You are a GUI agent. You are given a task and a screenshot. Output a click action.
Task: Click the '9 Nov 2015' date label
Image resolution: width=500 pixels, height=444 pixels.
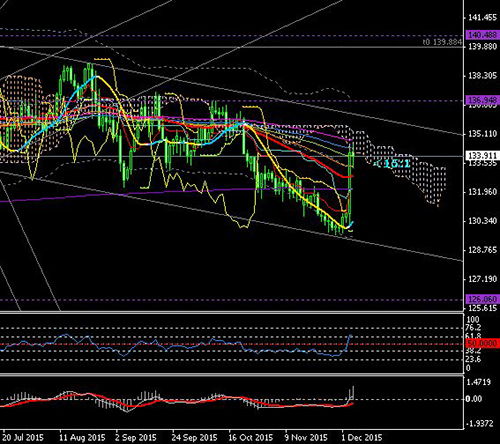[306, 437]
